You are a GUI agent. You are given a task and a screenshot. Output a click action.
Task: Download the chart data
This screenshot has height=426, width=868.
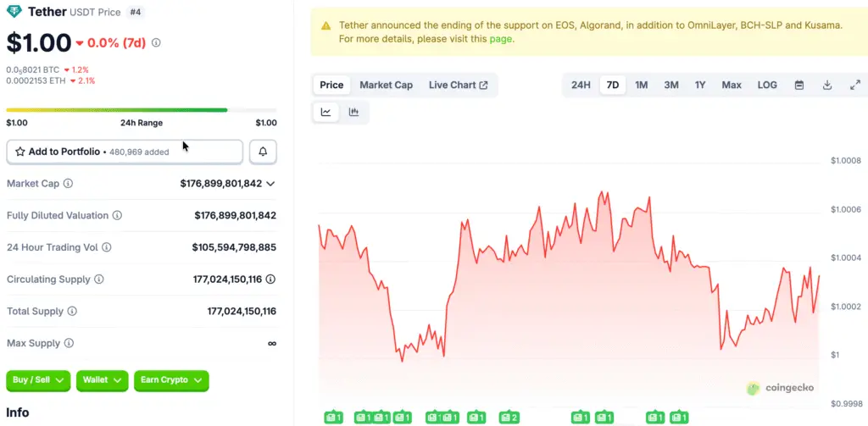pos(827,85)
